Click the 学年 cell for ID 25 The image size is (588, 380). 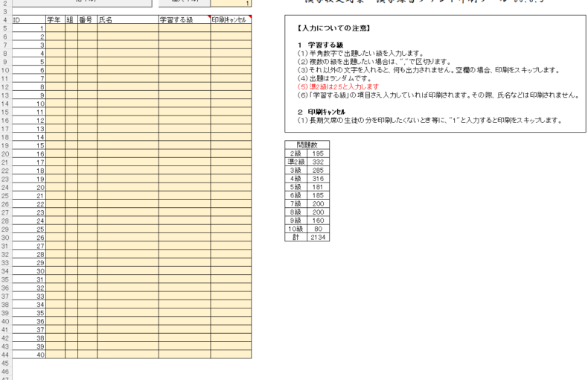[54, 229]
